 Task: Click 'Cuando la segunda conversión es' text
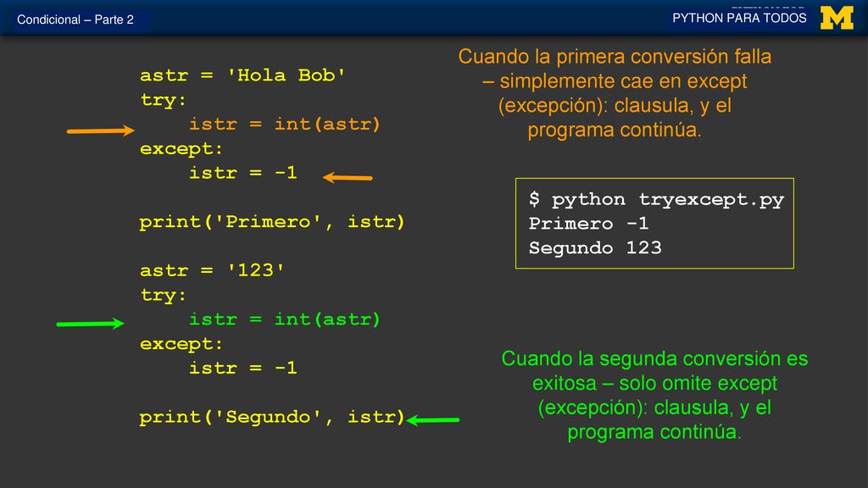654,358
